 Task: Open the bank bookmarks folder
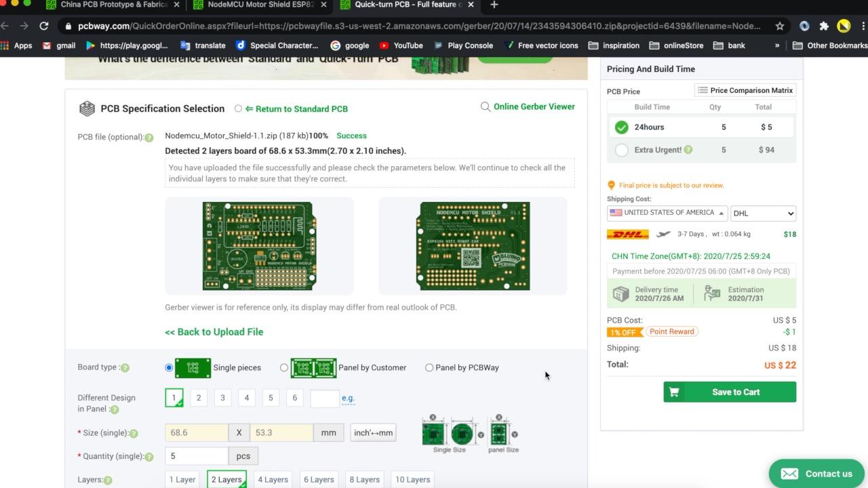coord(729,45)
